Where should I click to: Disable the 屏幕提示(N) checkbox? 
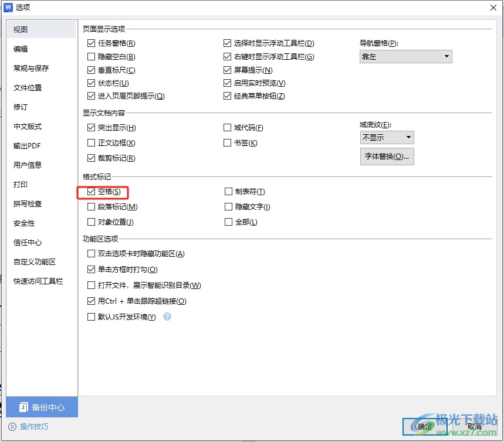click(227, 70)
